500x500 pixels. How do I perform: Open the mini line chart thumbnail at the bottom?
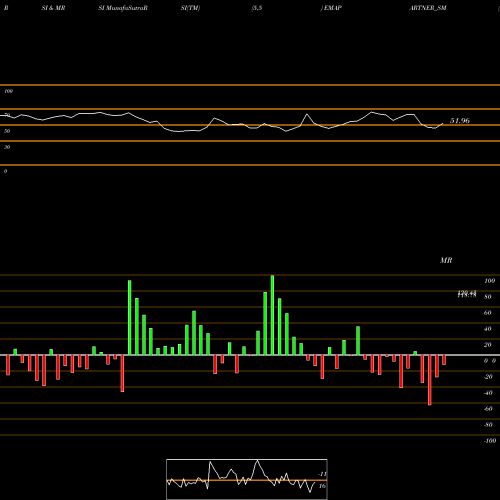point(247,479)
